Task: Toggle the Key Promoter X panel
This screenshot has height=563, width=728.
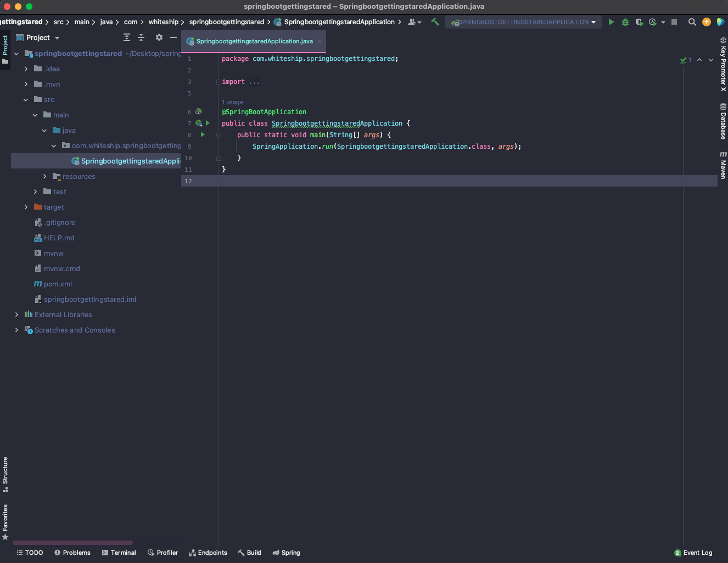Action: pos(723,64)
